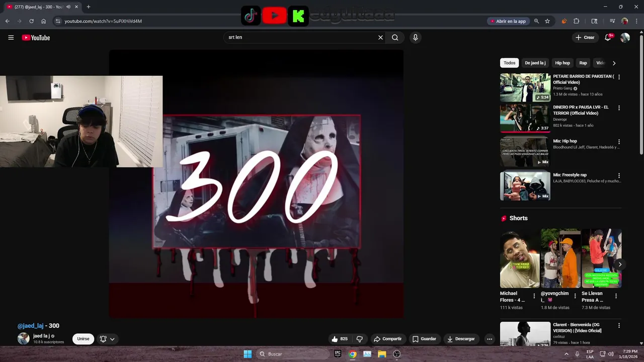The image size is (644, 362).
Task: Click the Compartir share button
Action: coord(387,339)
